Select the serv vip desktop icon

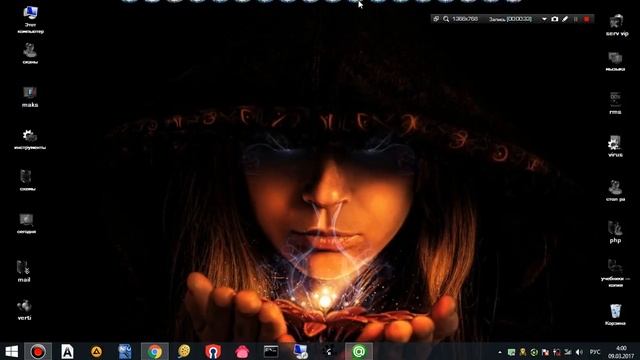coord(617,25)
